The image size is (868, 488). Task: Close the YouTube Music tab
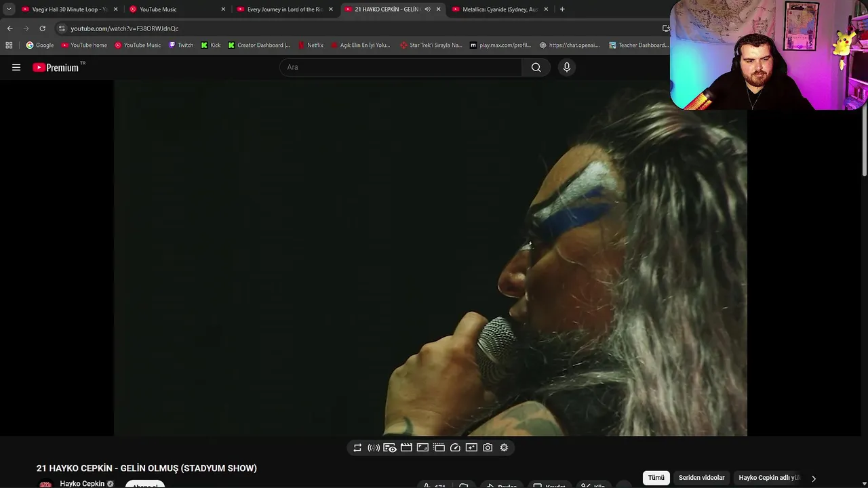pyautogui.click(x=223, y=9)
